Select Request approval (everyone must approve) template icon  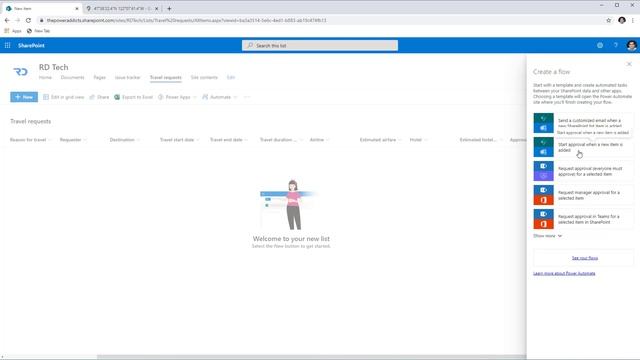coord(543,171)
